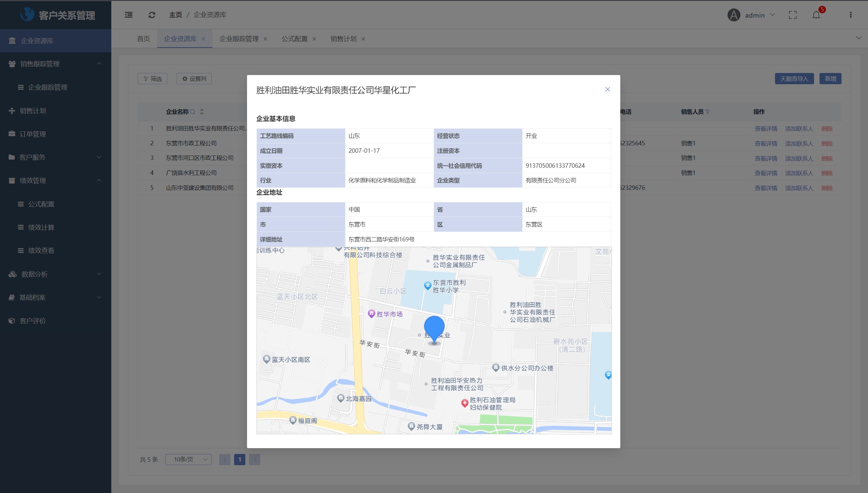The width and height of the screenshot is (868, 493).
Task: Close the 公式配置 tab
Action: (314, 39)
